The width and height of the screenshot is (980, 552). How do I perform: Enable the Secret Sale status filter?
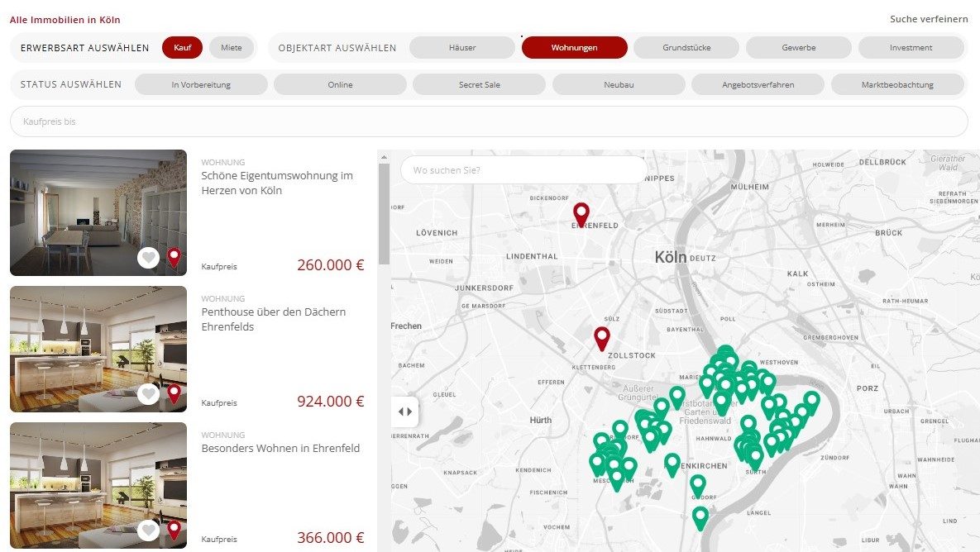click(480, 84)
